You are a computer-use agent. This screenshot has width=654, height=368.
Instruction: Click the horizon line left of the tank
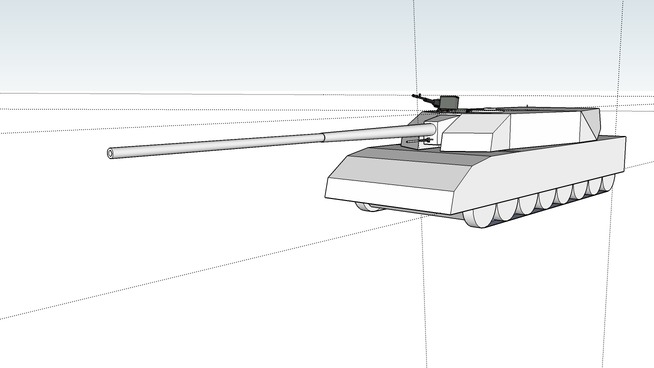204,93
